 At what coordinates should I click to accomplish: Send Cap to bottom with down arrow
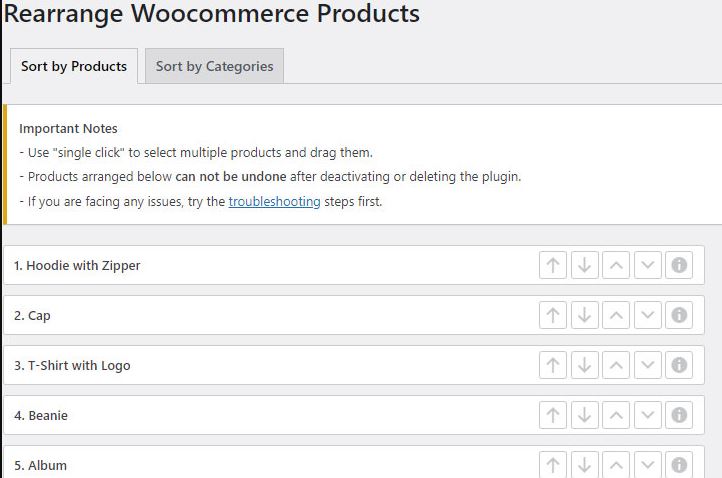(584, 315)
